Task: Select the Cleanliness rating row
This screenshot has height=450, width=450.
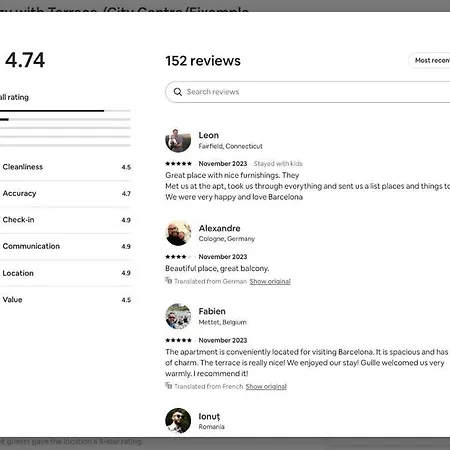Action: click(x=65, y=167)
